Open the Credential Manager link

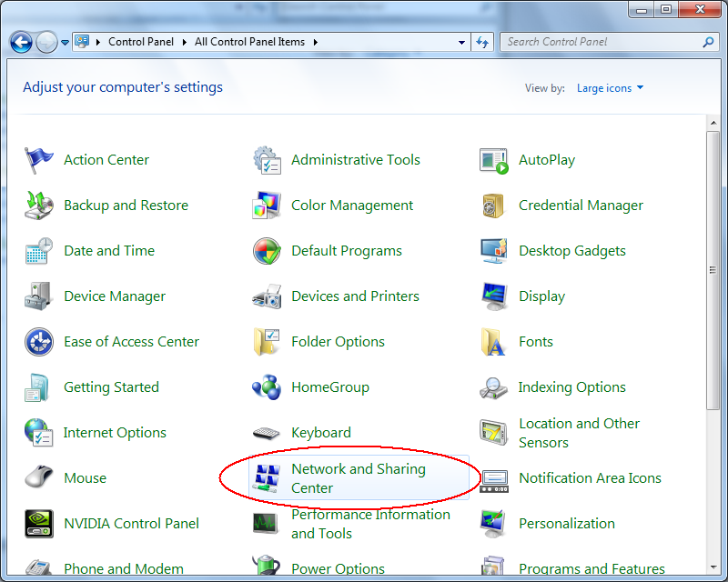[581, 206]
